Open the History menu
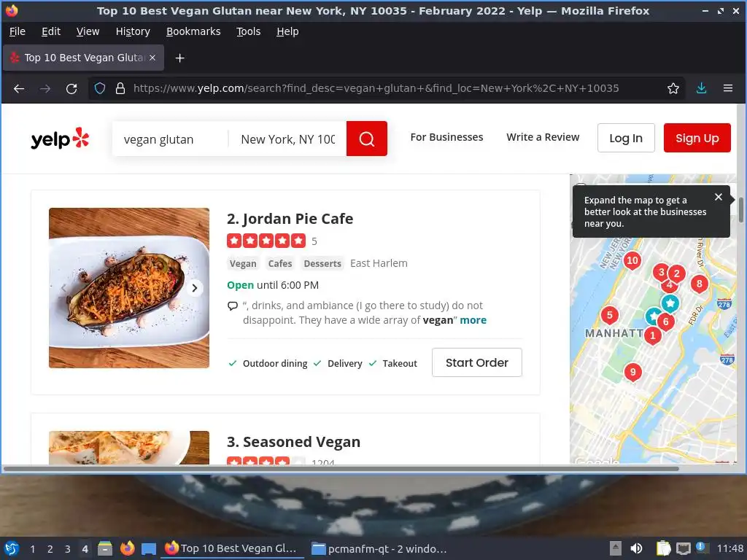The height and width of the screenshot is (560, 747). (x=133, y=31)
